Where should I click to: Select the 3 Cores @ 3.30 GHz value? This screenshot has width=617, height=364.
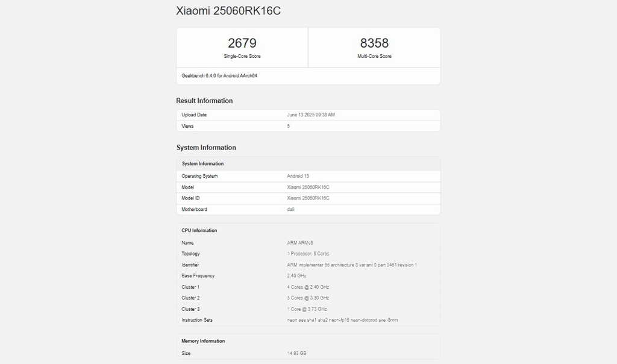[x=308, y=298]
